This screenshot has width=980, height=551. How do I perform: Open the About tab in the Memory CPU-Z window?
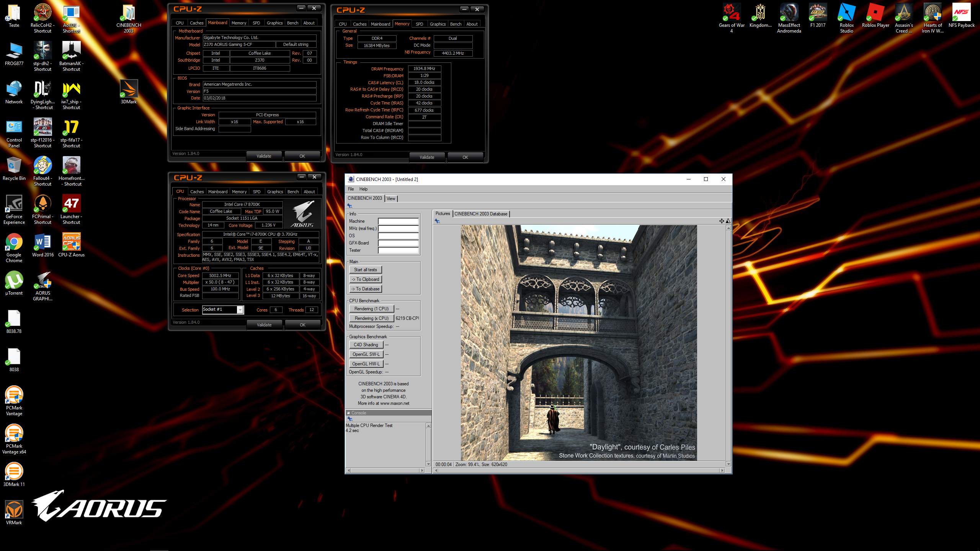pos(472,24)
